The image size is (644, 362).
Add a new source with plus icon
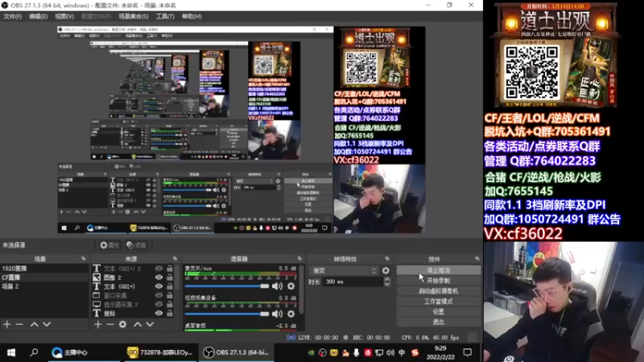[x=97, y=324]
